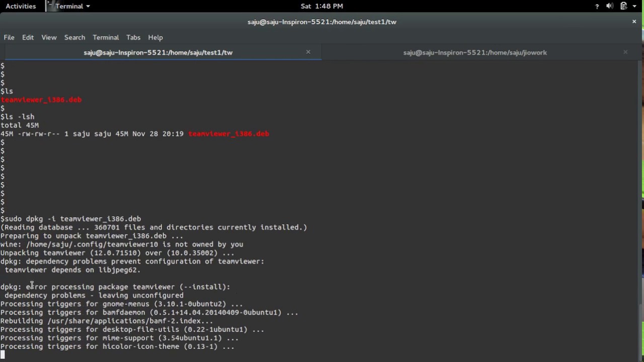The image size is (644, 362).
Task: Click the "$sudo dpkg -i teamviewer_i386.deb" command
Action: pyautogui.click(x=71, y=219)
